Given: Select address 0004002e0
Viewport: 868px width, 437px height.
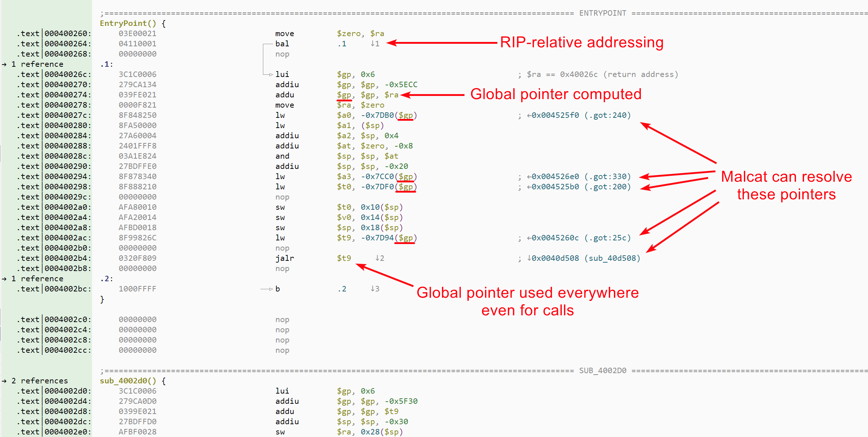Looking at the screenshot, I should click(x=68, y=432).
